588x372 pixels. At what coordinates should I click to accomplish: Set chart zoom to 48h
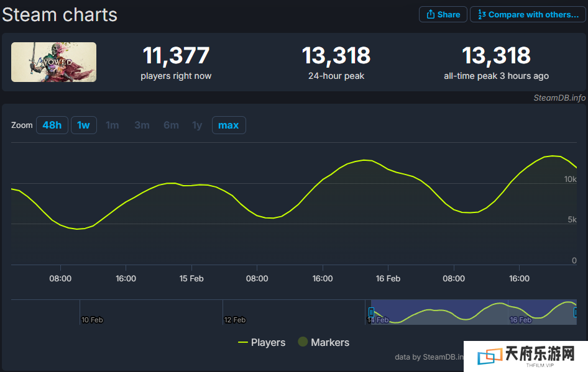(x=52, y=125)
